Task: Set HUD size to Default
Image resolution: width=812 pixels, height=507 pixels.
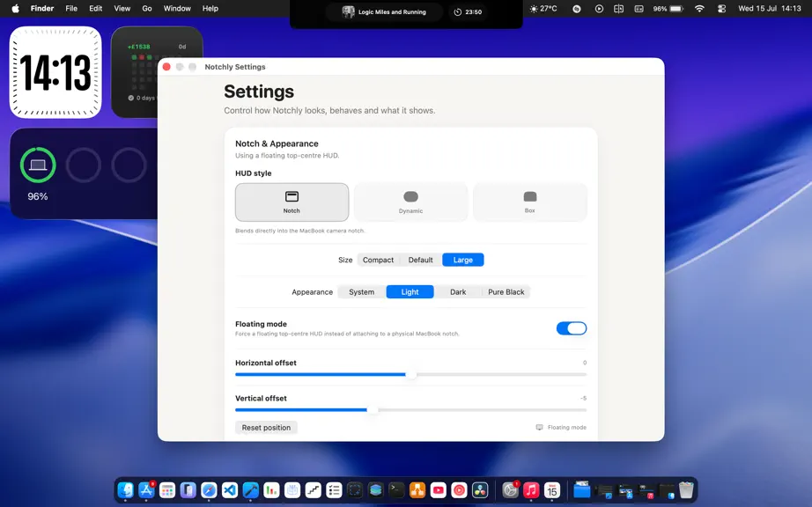Action: [420, 260]
